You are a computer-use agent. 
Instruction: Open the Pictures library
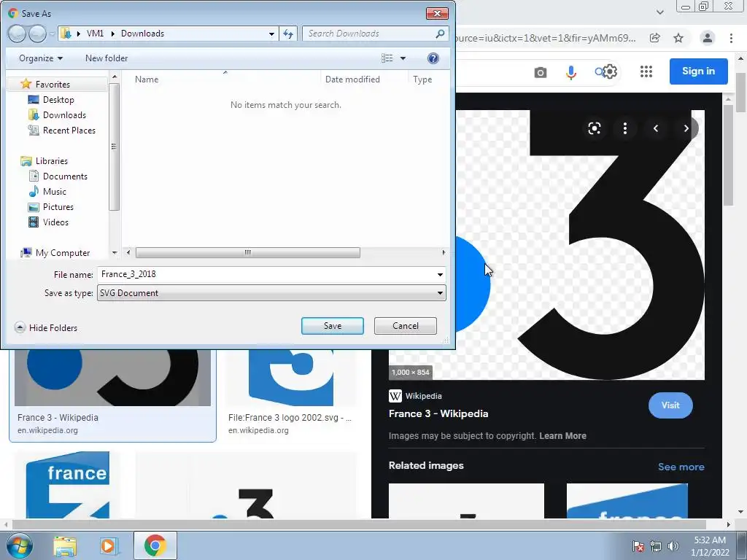(x=58, y=206)
